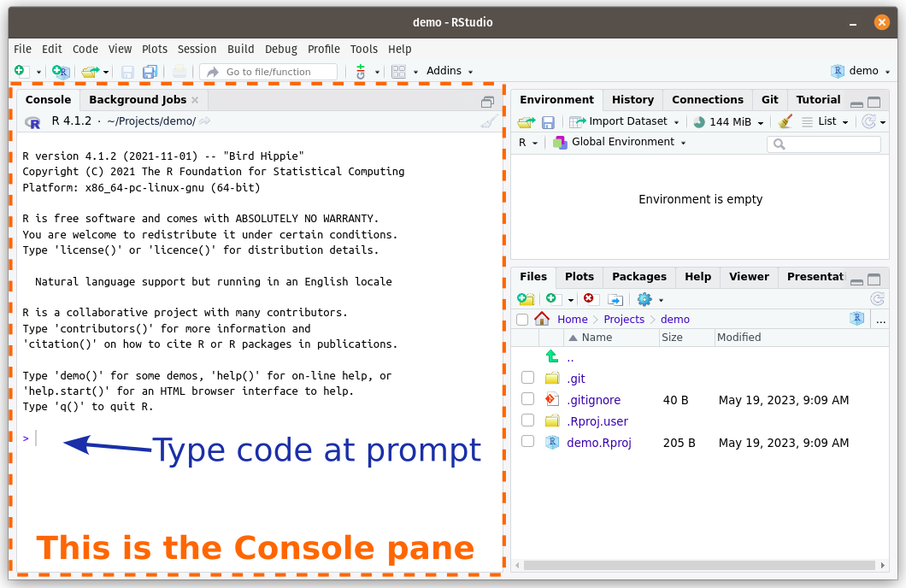Click the Rename file icon in Files
This screenshot has width=906, height=588.
[x=615, y=299]
